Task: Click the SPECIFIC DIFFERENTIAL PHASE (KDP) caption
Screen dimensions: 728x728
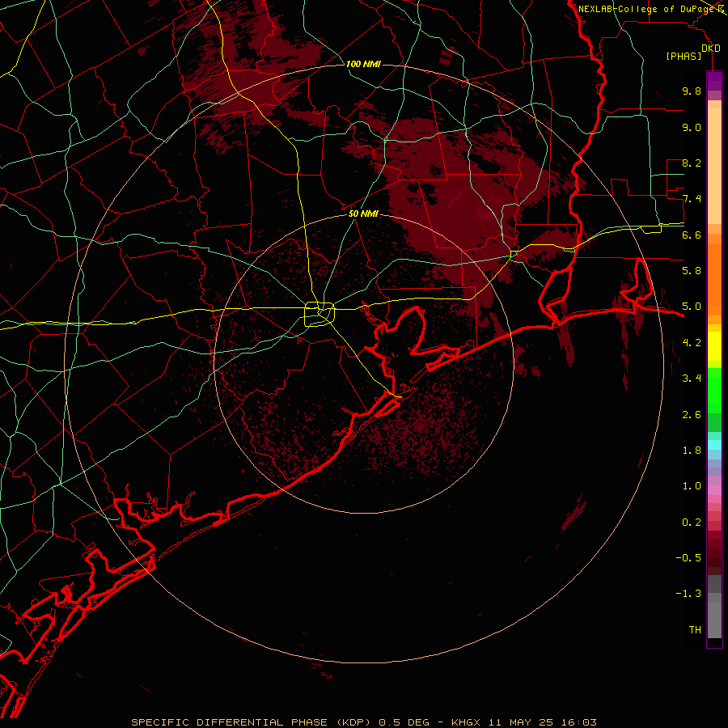Action: (x=251, y=722)
